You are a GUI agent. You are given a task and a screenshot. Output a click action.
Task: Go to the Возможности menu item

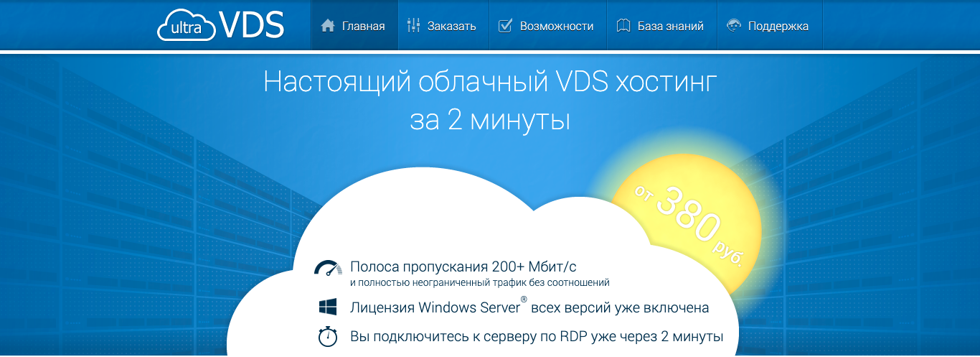[x=547, y=26]
